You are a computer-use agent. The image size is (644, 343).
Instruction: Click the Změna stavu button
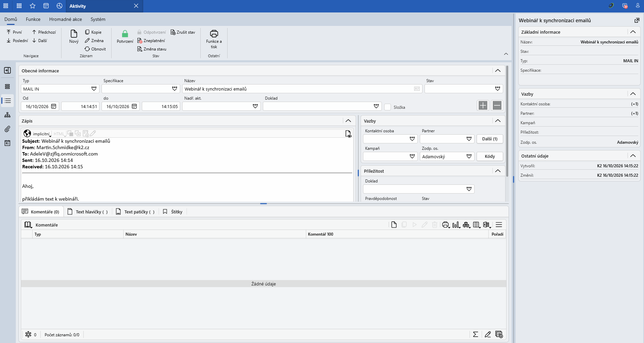152,49
